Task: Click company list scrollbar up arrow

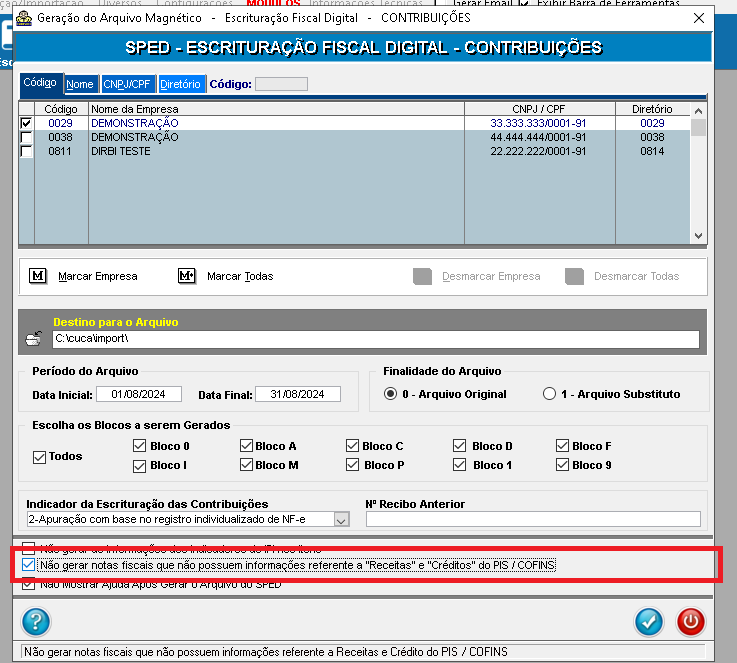Action: pyautogui.click(x=698, y=111)
